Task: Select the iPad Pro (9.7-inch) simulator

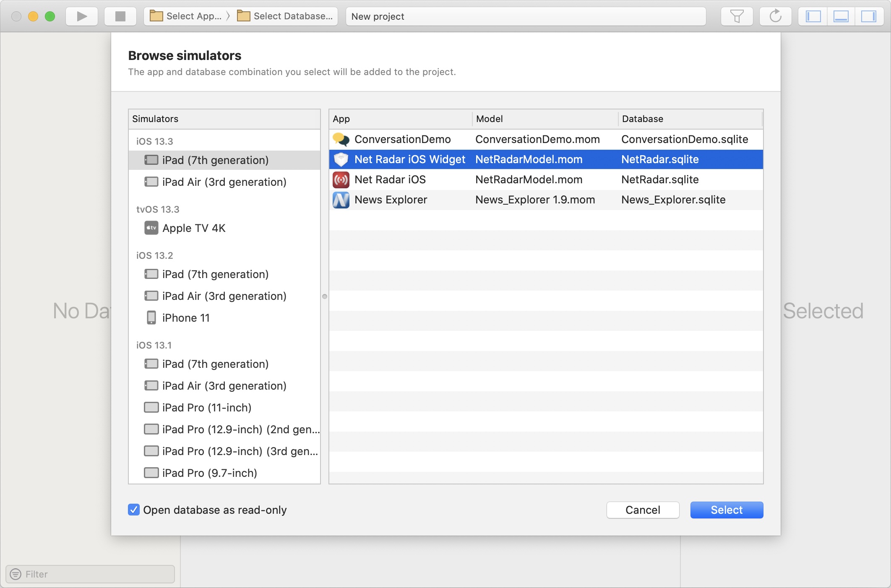Action: click(224, 473)
